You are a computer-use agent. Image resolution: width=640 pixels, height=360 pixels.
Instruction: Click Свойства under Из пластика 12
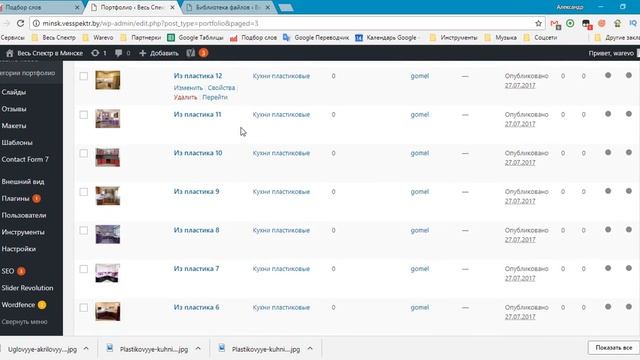(221, 88)
